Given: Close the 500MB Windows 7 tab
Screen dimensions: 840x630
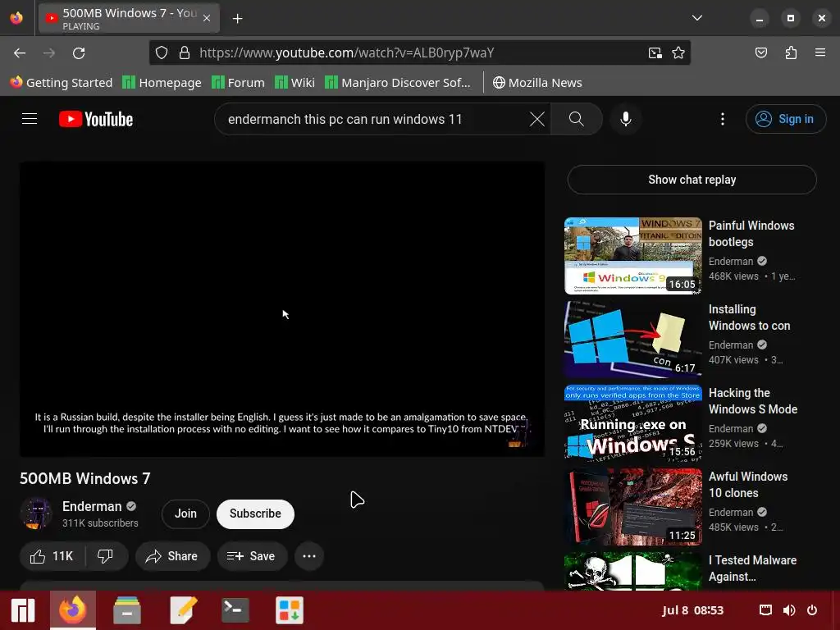Looking at the screenshot, I should (206, 18).
